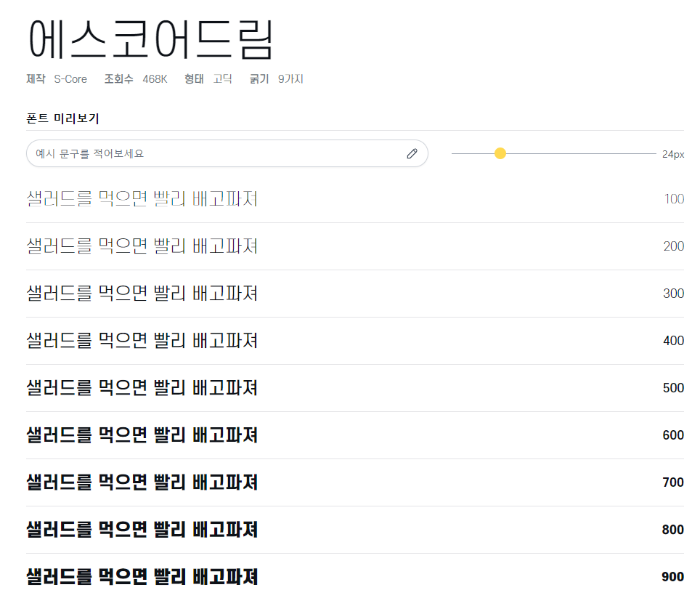Screen dimensions: 700x598
Task: Click the 형태 label
Action: [194, 79]
